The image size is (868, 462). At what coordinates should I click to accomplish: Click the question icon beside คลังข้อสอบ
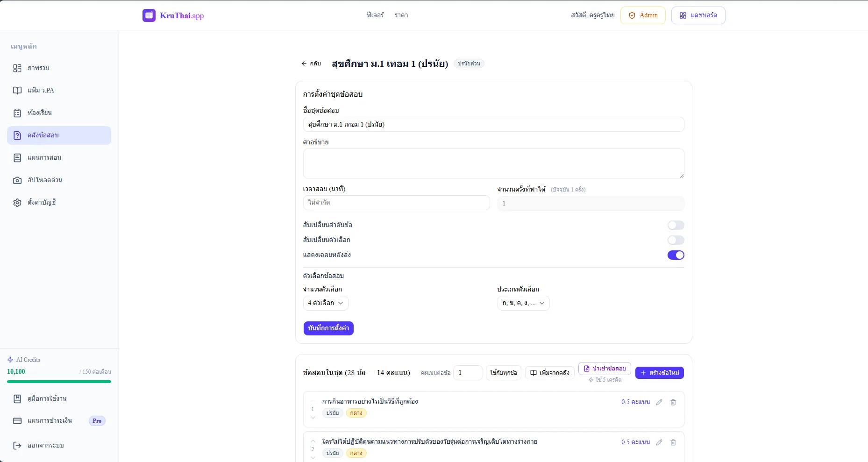pyautogui.click(x=17, y=135)
